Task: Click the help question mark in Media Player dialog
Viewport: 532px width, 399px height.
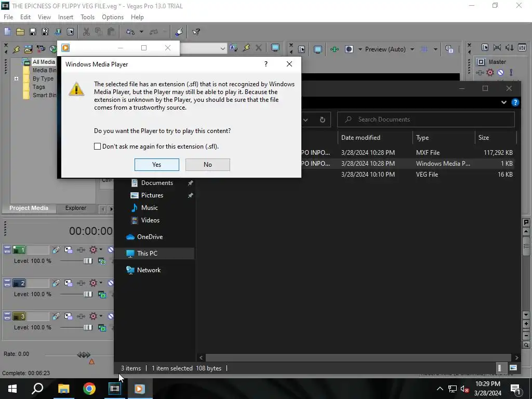Action: point(266,64)
